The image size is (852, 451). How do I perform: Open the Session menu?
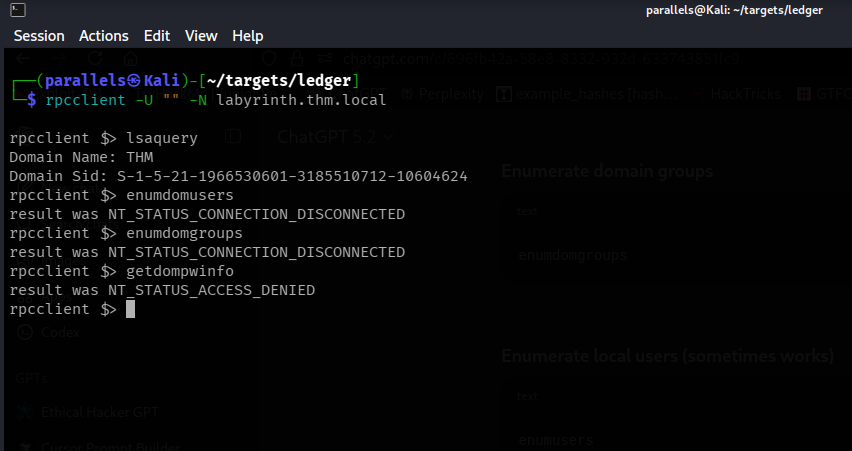(38, 35)
